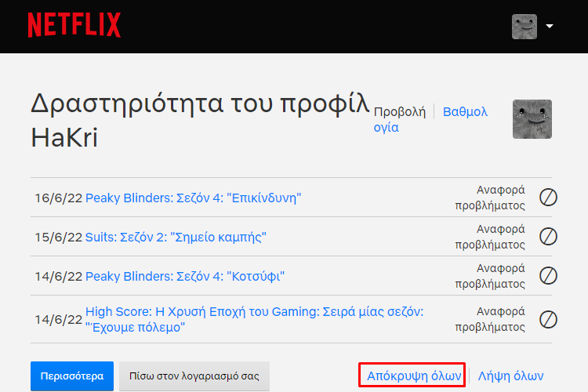
Task: Click the Netflix logo
Action: click(74, 25)
